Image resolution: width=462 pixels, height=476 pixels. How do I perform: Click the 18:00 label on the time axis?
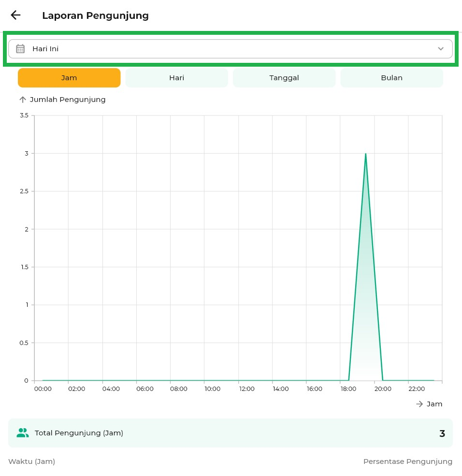pyautogui.click(x=348, y=389)
